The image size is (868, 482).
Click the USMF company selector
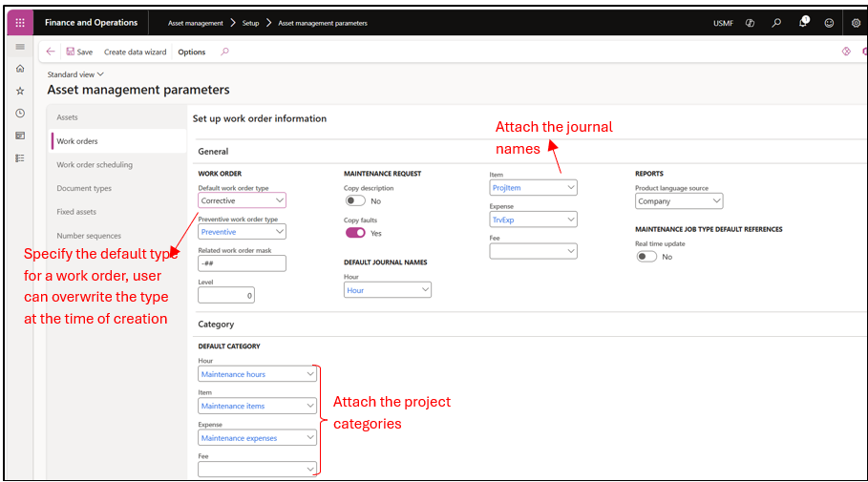tap(723, 23)
